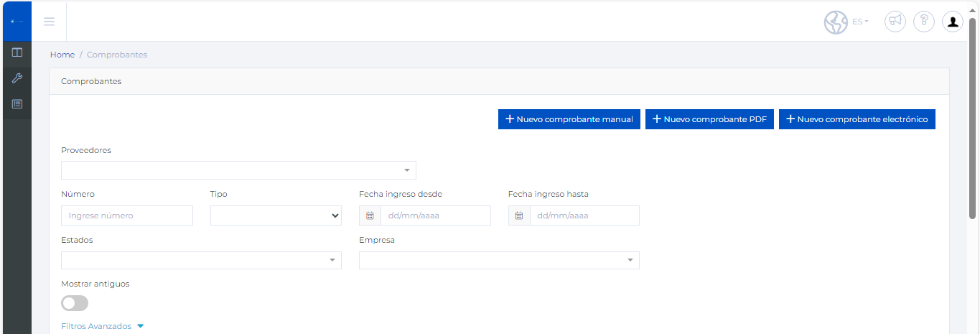Focus the Fecha ingreso hasta date field

pyautogui.click(x=584, y=215)
